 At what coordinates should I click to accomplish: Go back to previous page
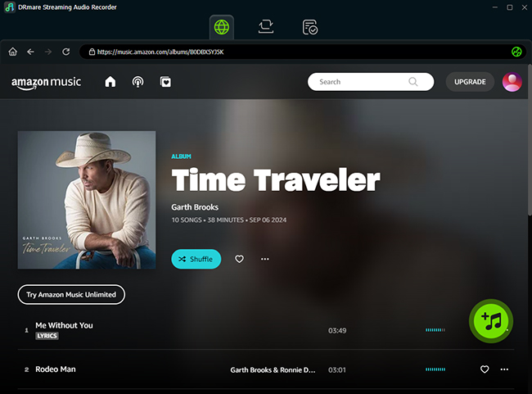coord(30,52)
